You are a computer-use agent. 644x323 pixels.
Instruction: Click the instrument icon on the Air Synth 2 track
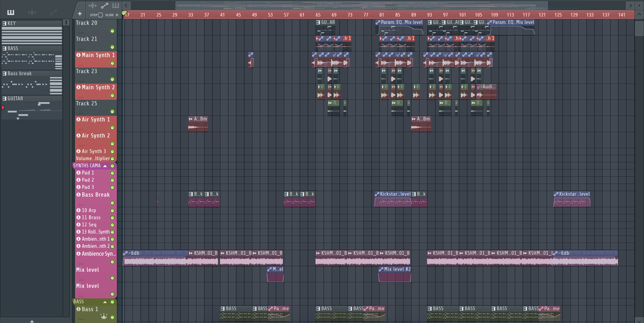(x=78, y=136)
